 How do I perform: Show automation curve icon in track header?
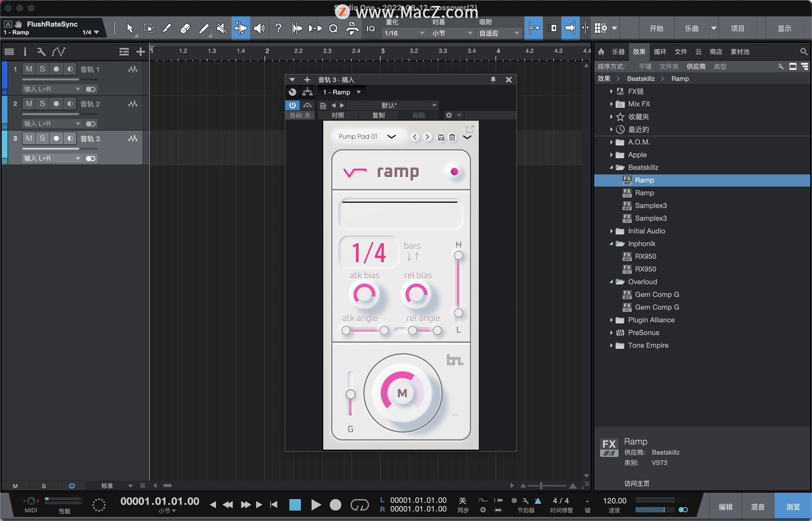pos(58,52)
